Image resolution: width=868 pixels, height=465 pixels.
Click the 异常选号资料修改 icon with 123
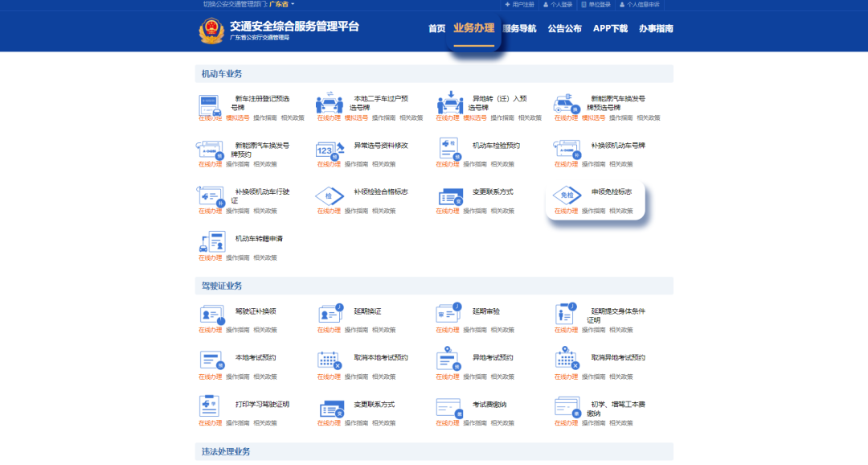[330, 151]
